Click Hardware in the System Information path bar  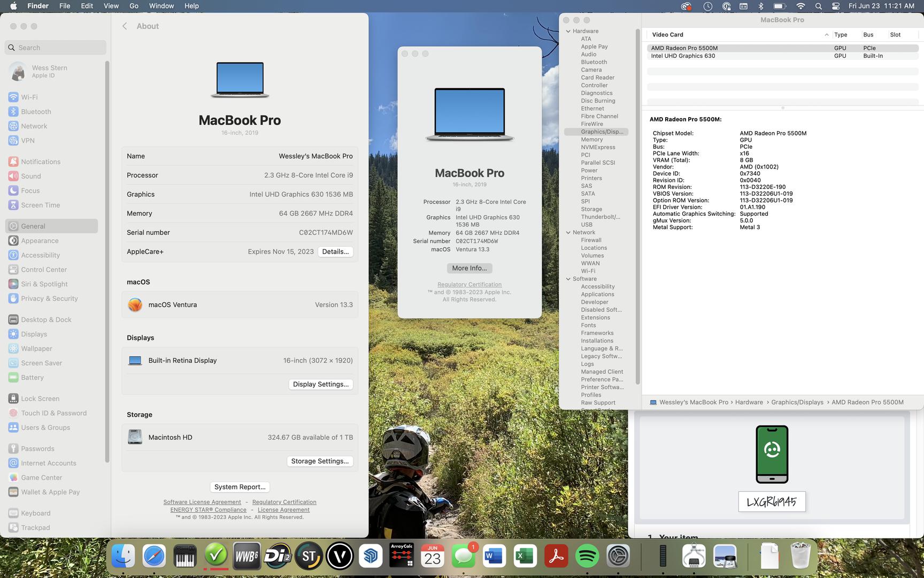tap(749, 402)
